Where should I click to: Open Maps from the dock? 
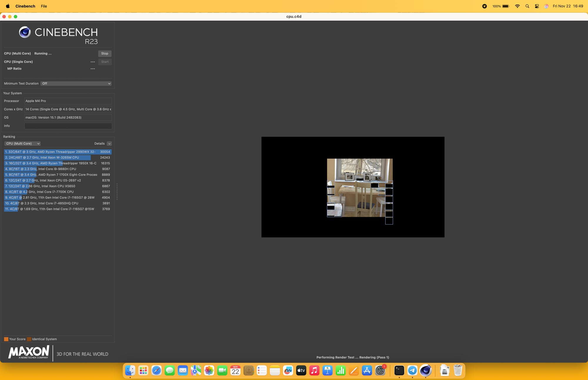click(196, 370)
